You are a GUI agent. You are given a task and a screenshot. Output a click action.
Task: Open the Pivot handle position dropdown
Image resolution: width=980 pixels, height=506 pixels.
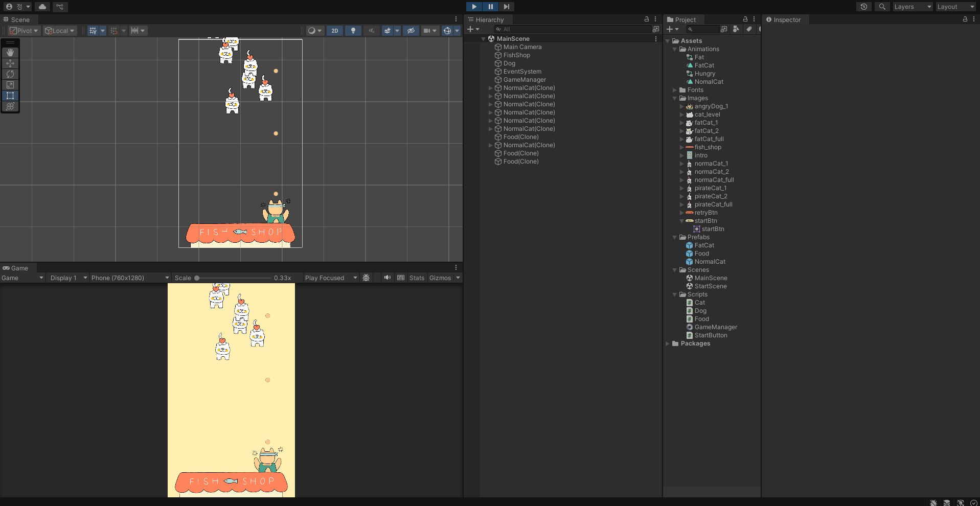(24, 31)
